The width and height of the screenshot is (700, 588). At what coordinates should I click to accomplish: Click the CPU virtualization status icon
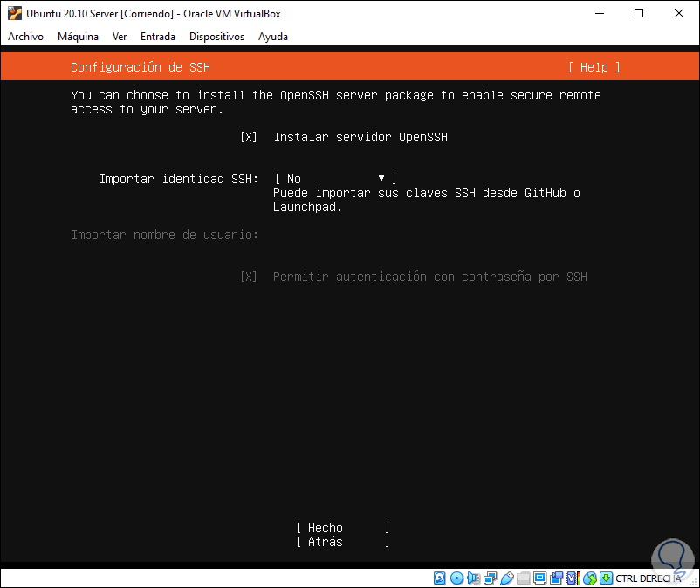573,578
